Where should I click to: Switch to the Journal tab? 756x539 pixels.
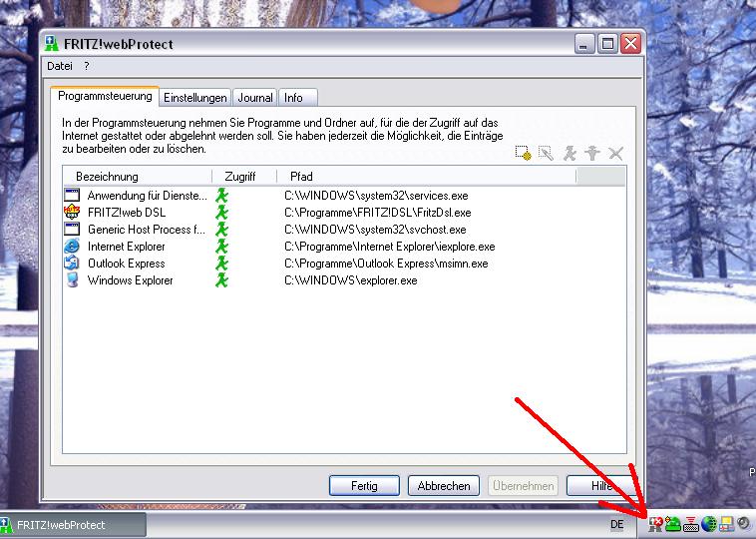[x=255, y=98]
